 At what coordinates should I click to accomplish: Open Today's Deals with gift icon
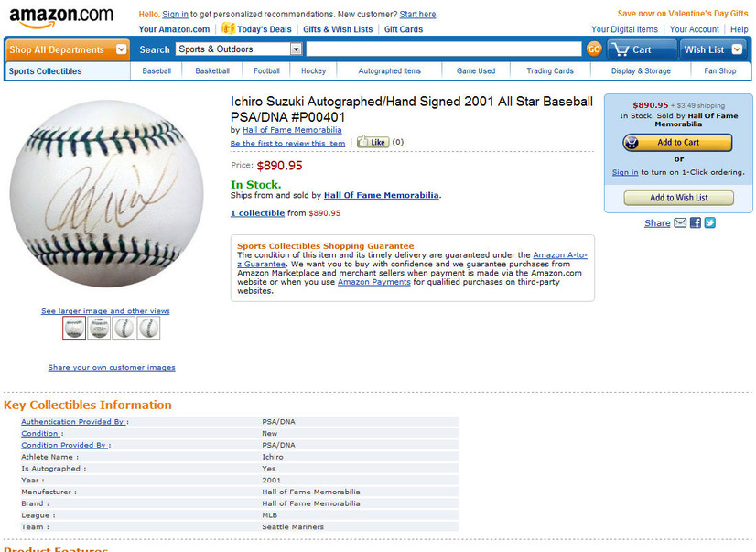click(x=256, y=29)
